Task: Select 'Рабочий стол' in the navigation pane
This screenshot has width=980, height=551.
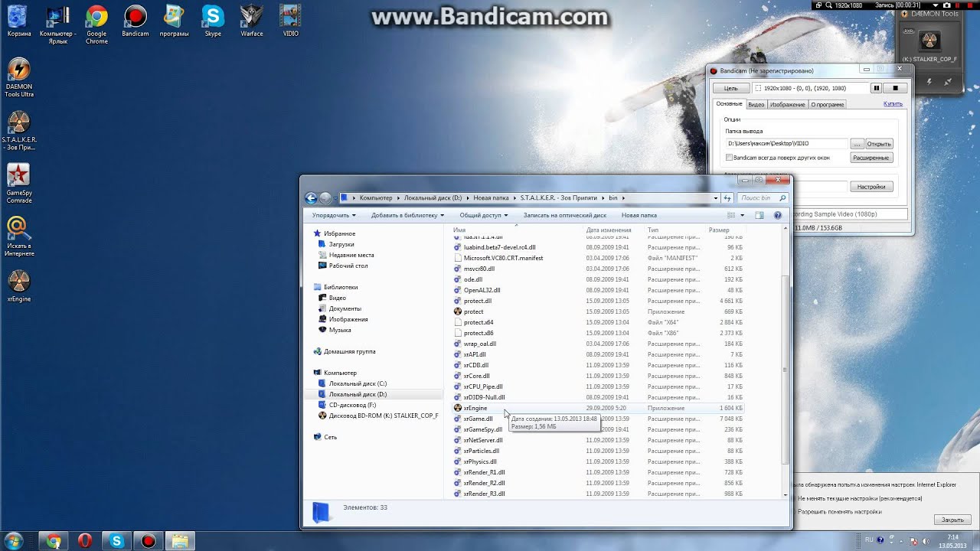Action: [x=348, y=266]
